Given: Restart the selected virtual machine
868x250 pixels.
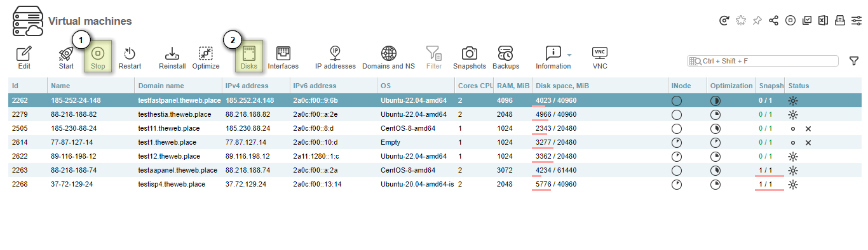Looking at the screenshot, I should 130,58.
